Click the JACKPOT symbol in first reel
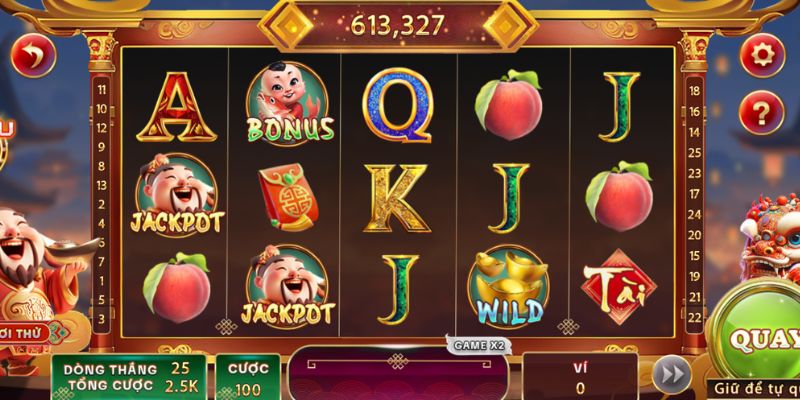Image resolution: width=800 pixels, height=400 pixels. point(177,195)
